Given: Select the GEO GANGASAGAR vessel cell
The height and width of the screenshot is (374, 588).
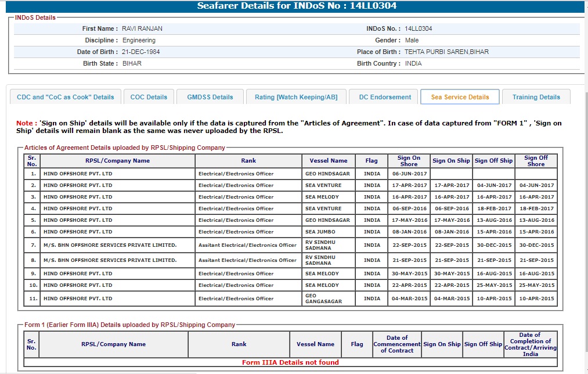Looking at the screenshot, I should pyautogui.click(x=323, y=299).
